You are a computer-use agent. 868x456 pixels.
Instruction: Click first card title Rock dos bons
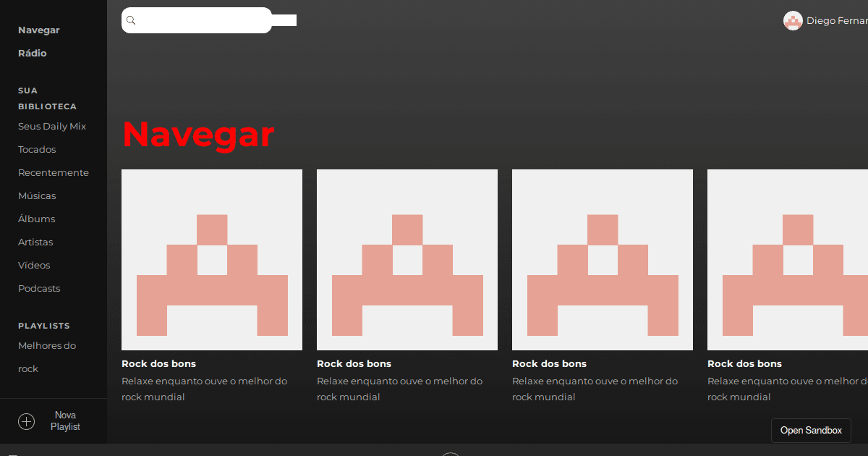pyautogui.click(x=158, y=364)
